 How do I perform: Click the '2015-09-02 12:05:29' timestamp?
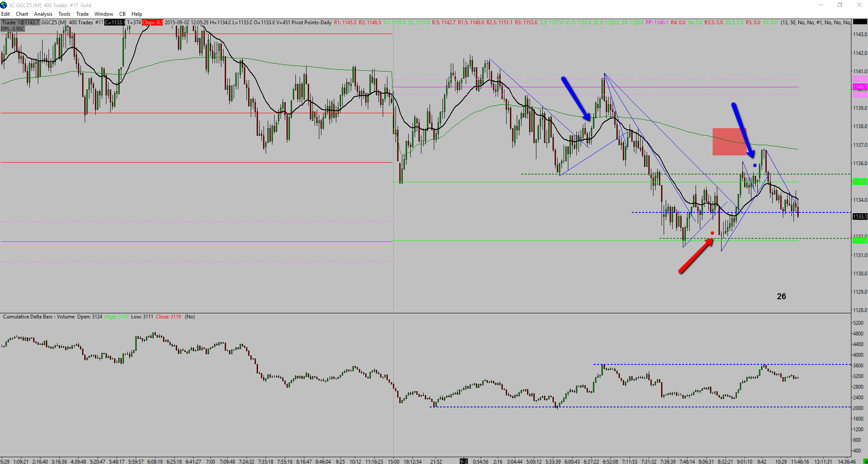[x=186, y=23]
